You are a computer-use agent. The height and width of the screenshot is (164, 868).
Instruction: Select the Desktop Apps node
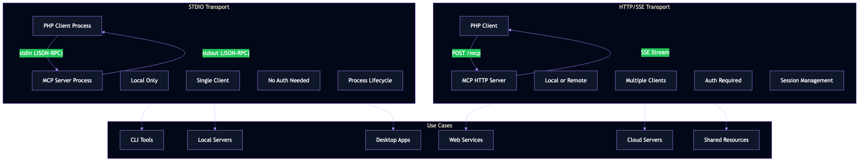click(393, 140)
